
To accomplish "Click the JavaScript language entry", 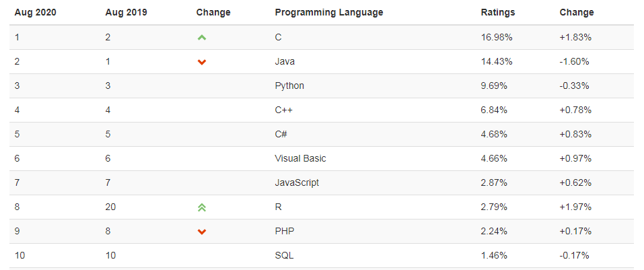I will pyautogui.click(x=297, y=183).
